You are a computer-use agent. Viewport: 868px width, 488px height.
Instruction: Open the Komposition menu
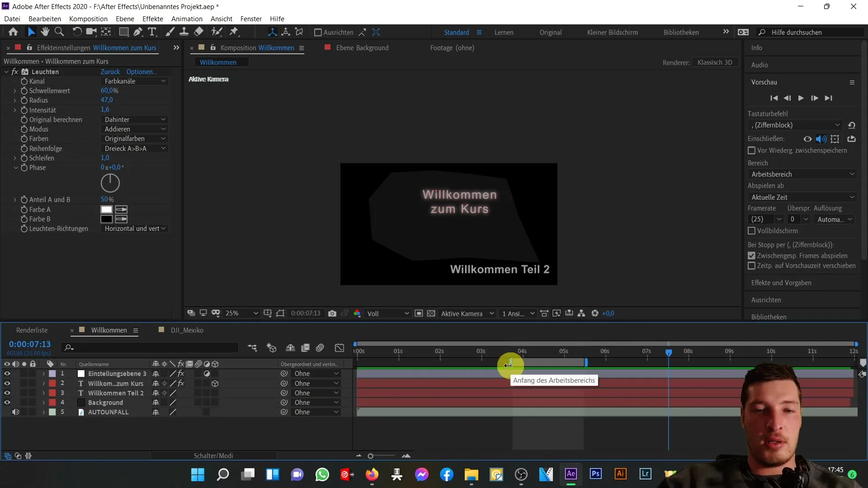[x=88, y=19]
